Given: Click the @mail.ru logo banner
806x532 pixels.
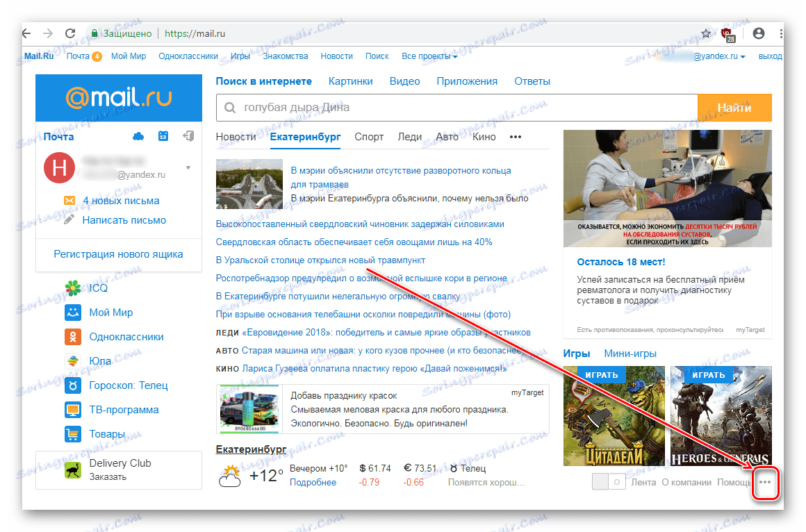Looking at the screenshot, I should tap(119, 98).
